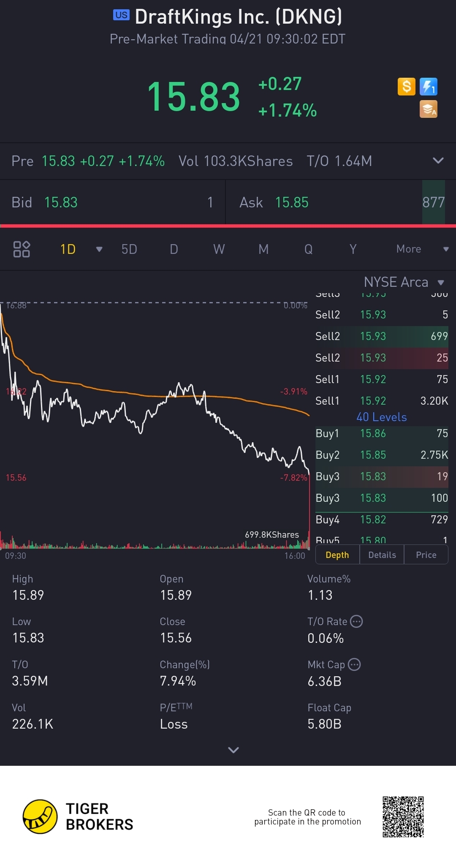Tap the Vol 103.3KShares pre-market text
Image resolution: width=456 pixels, height=868 pixels.
click(236, 161)
